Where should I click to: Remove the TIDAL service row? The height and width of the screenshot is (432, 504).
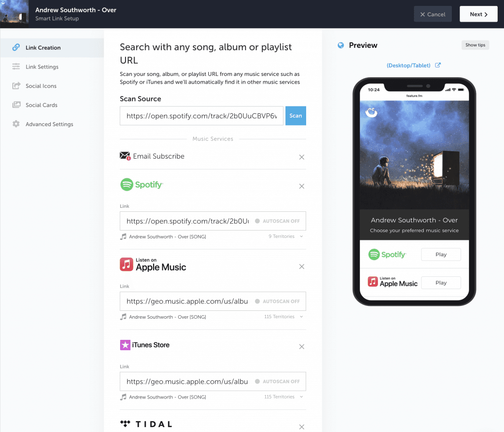coord(302,427)
